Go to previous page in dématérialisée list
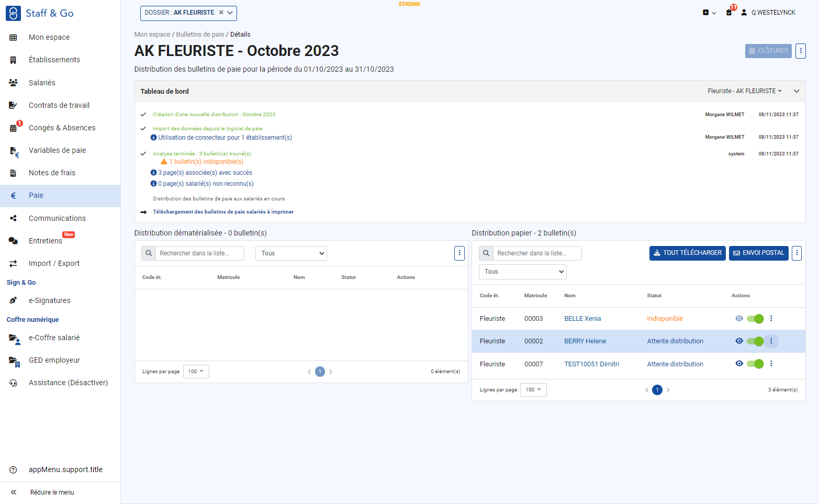The height and width of the screenshot is (504, 819). click(309, 372)
